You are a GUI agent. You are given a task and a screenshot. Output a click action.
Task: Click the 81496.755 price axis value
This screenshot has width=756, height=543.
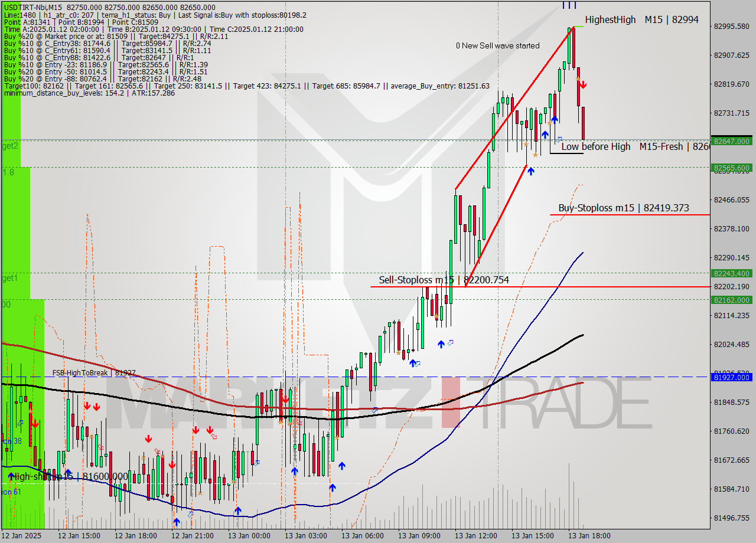coord(732,518)
